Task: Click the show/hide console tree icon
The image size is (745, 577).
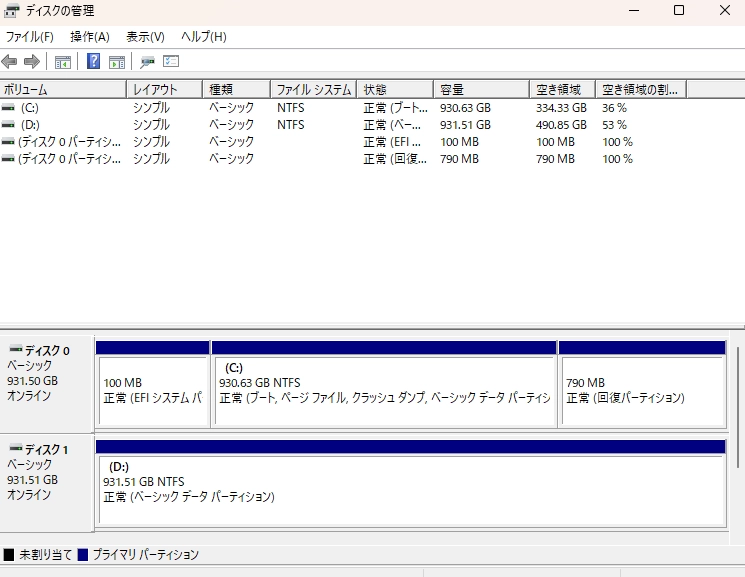Action: tap(63, 62)
